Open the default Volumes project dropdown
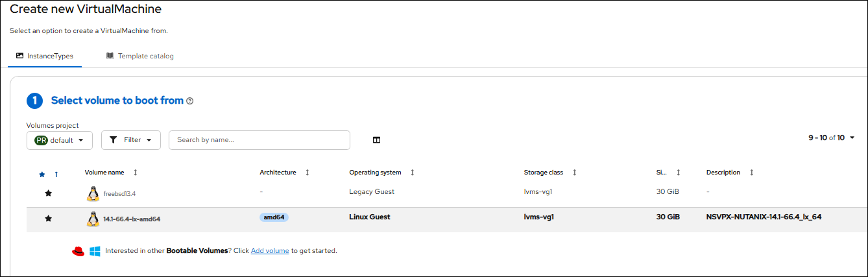 pyautogui.click(x=60, y=140)
